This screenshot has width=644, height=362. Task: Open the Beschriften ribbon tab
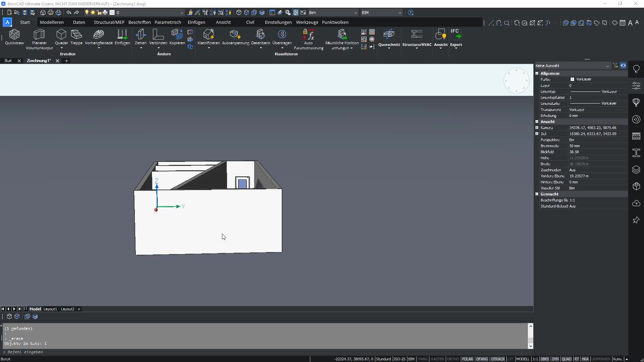[140, 22]
